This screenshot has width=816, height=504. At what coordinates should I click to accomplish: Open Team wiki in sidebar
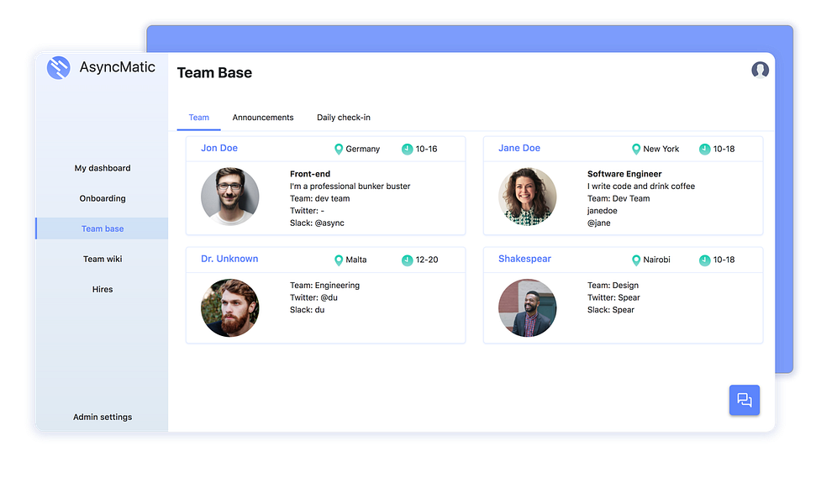point(103,259)
